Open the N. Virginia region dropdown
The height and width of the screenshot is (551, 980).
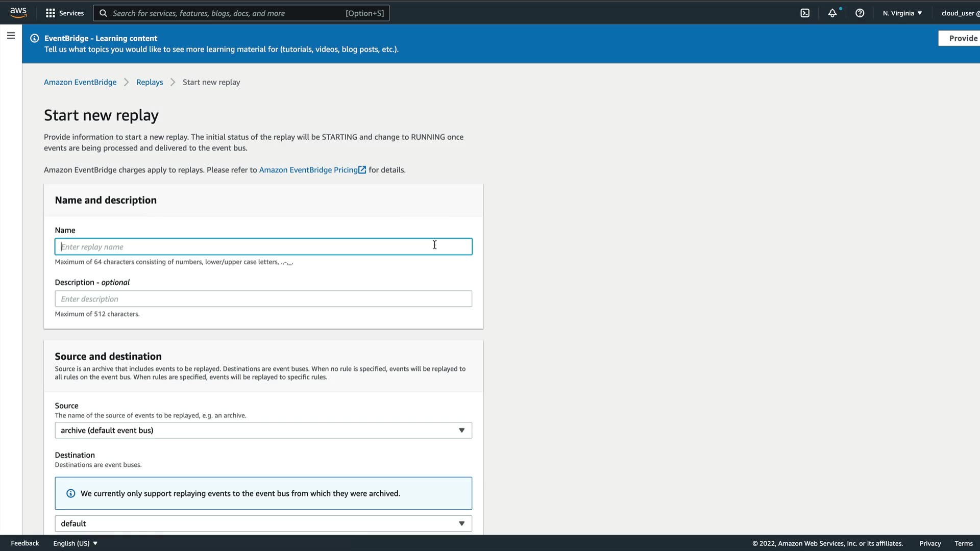(902, 13)
